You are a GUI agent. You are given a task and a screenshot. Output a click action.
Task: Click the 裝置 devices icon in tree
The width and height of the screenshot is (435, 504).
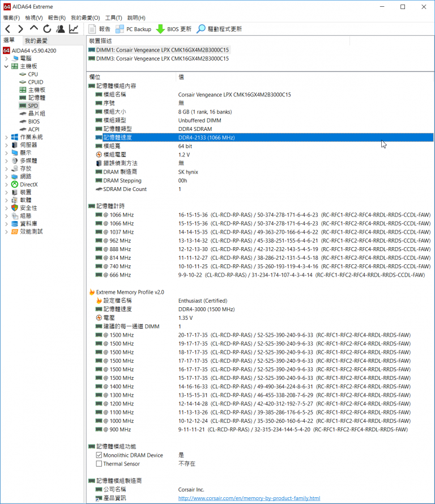point(15,192)
